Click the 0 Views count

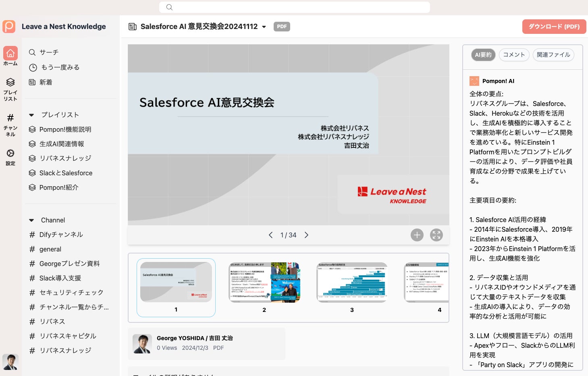point(167,348)
